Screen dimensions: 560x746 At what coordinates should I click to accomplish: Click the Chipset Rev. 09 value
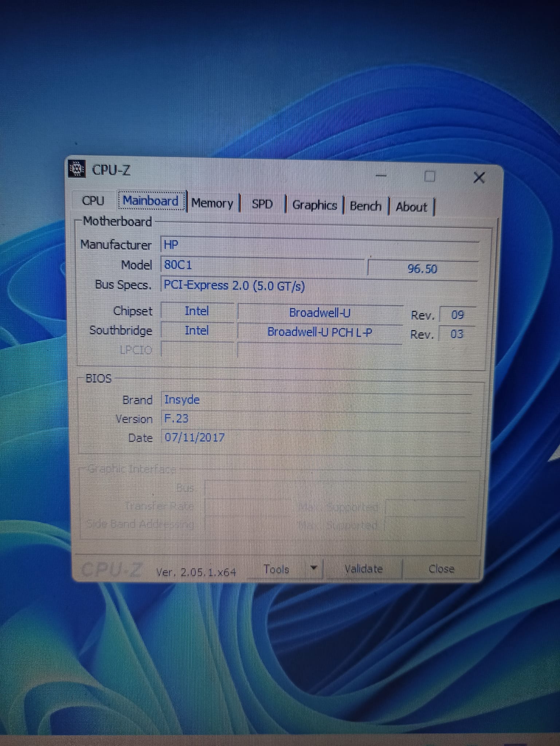tap(457, 315)
